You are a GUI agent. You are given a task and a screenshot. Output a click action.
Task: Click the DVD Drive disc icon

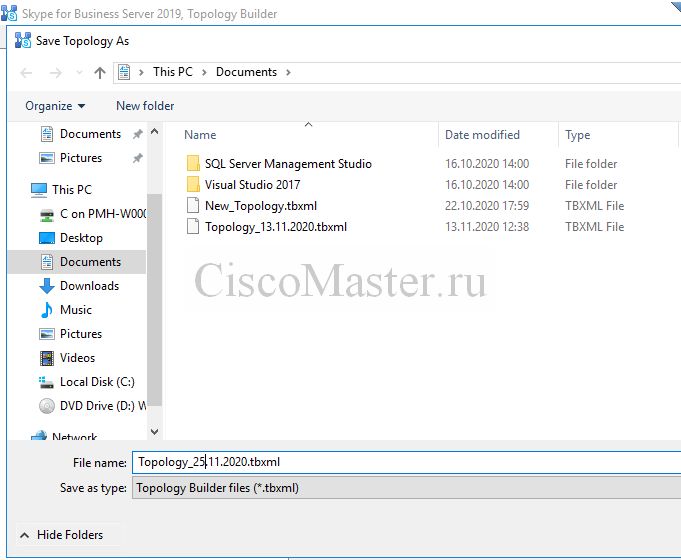(x=47, y=406)
